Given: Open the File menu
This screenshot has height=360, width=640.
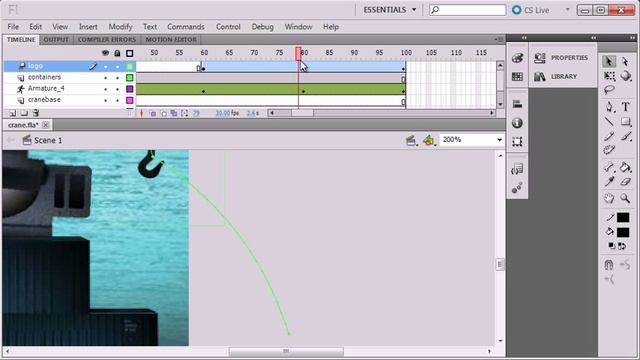Looking at the screenshot, I should 13,27.
